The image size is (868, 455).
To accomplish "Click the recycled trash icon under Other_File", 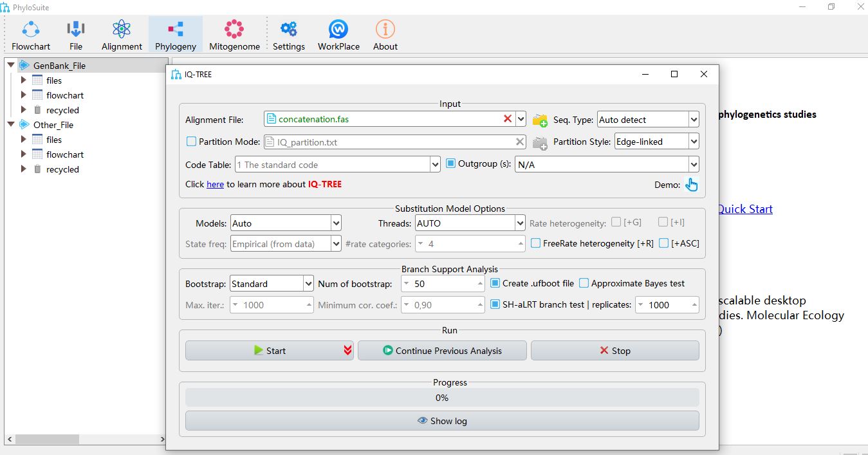I will [37, 169].
